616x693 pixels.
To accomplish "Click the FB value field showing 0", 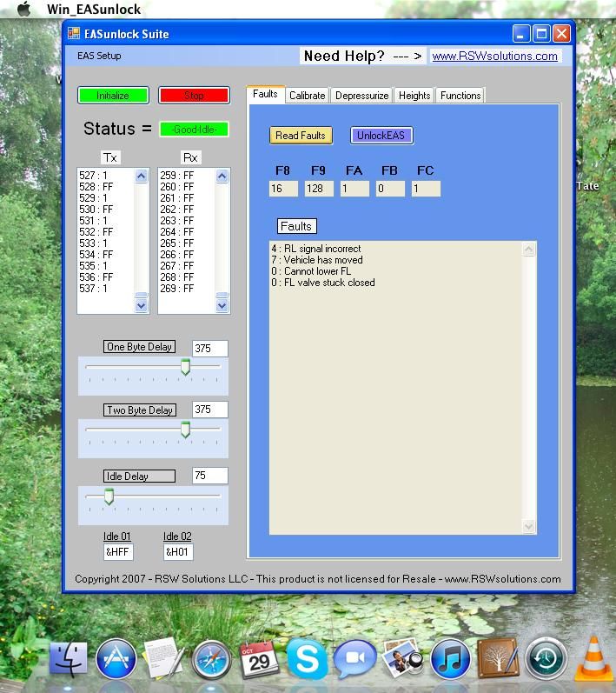I will 390,189.
